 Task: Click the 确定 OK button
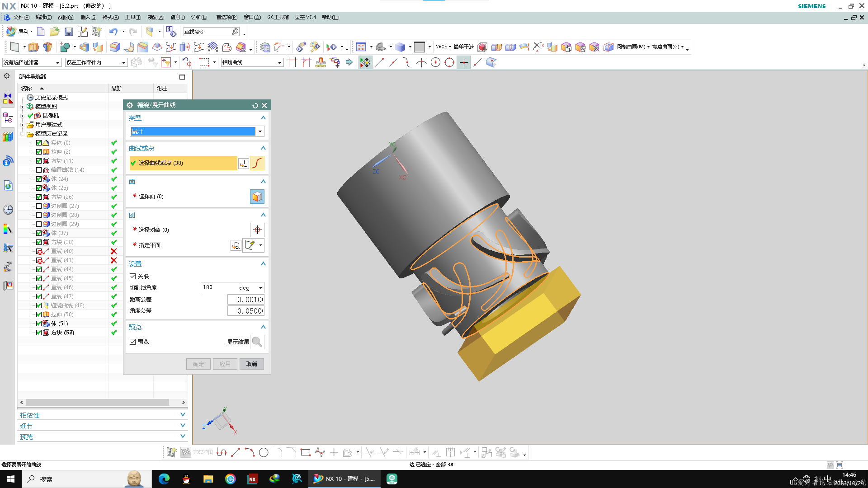(x=198, y=364)
